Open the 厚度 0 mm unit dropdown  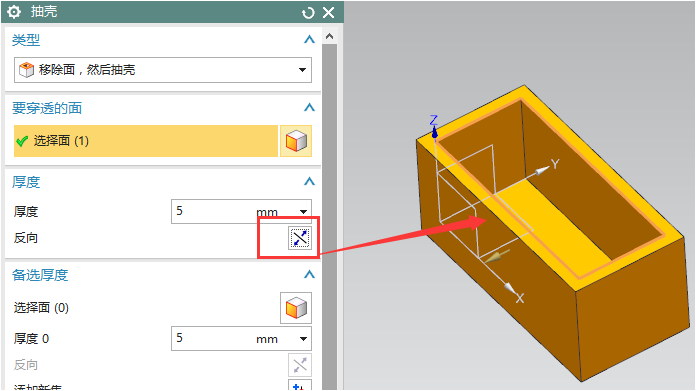coord(304,339)
